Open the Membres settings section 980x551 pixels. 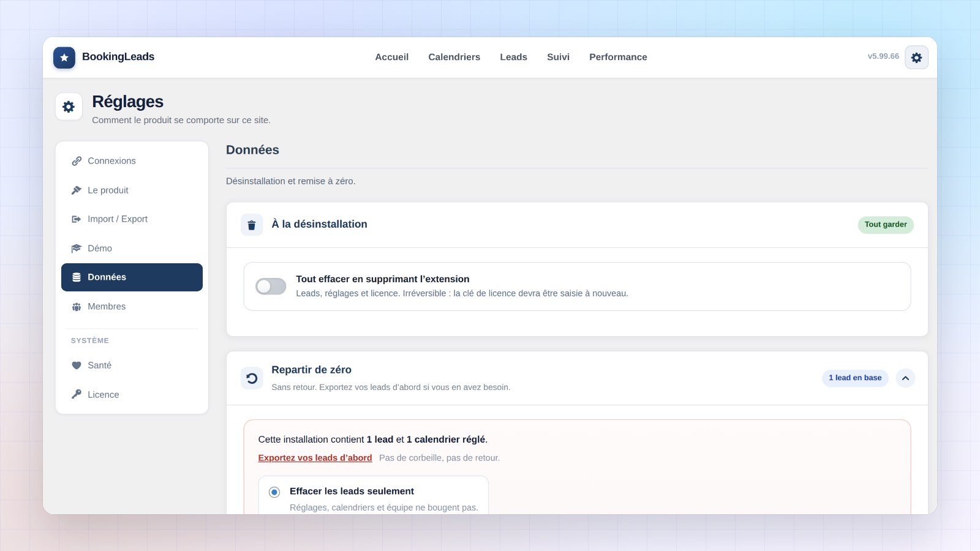tap(132, 307)
